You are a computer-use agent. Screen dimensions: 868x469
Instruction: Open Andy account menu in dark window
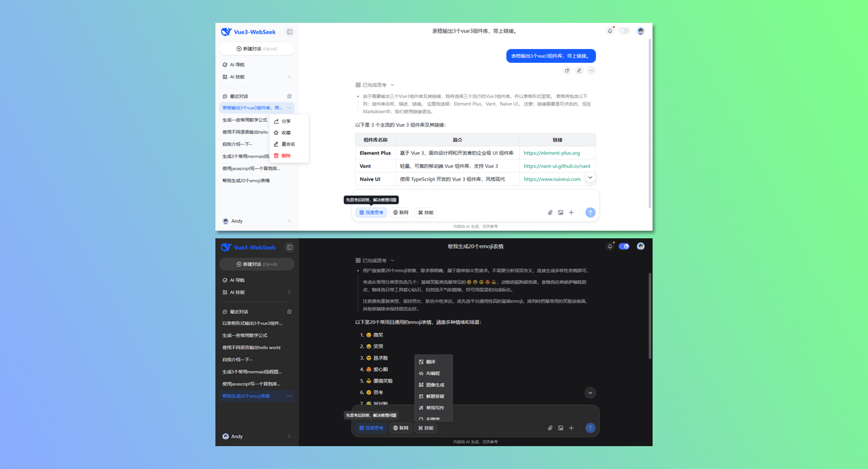(257, 437)
